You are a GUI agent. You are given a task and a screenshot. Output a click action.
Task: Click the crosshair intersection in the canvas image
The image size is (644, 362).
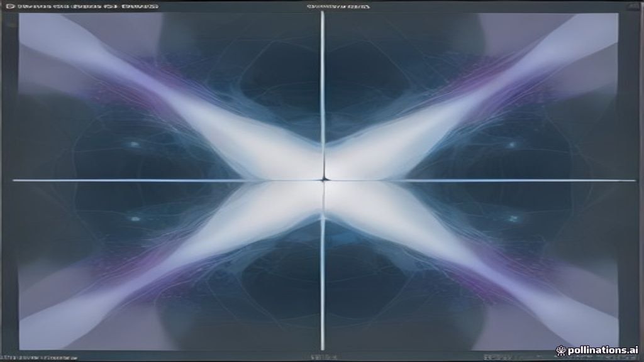(324, 180)
